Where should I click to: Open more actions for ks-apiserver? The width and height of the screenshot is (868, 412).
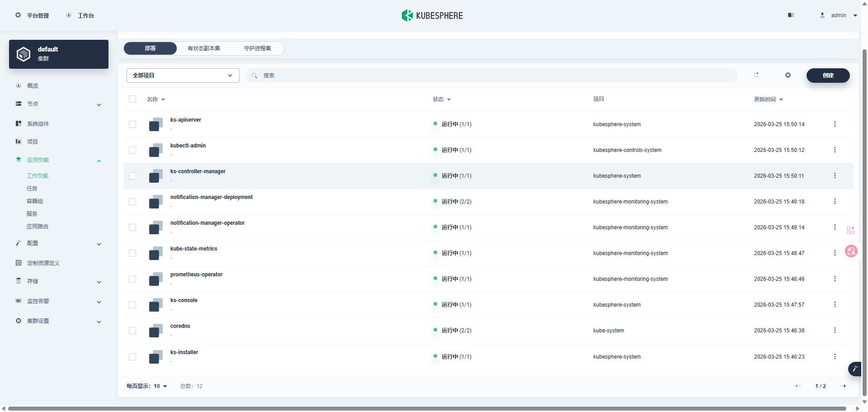tap(835, 124)
